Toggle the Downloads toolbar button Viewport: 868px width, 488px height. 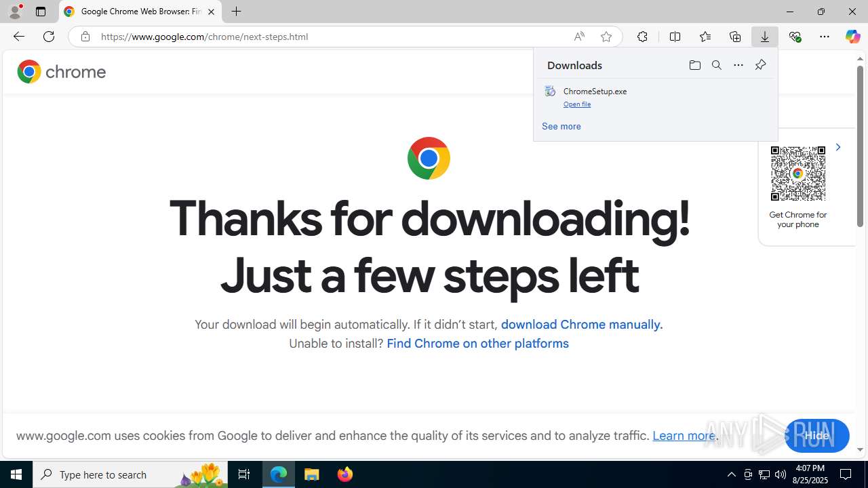tap(765, 37)
